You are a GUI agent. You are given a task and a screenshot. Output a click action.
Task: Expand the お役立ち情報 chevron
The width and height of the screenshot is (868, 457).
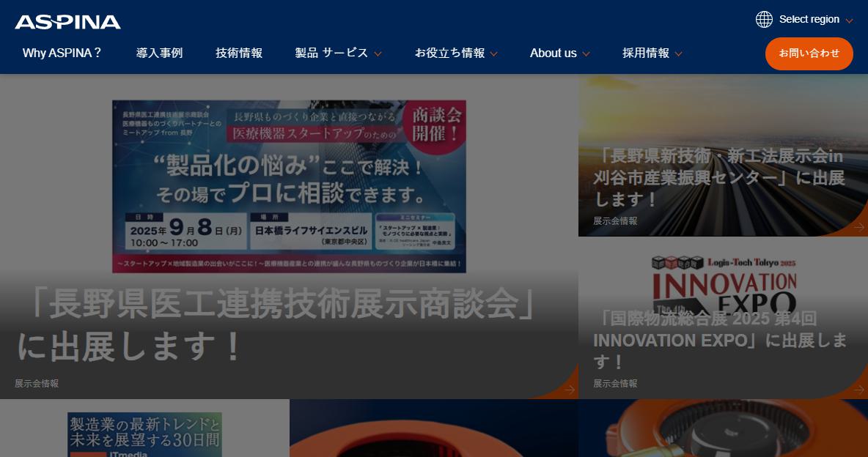[494, 54]
